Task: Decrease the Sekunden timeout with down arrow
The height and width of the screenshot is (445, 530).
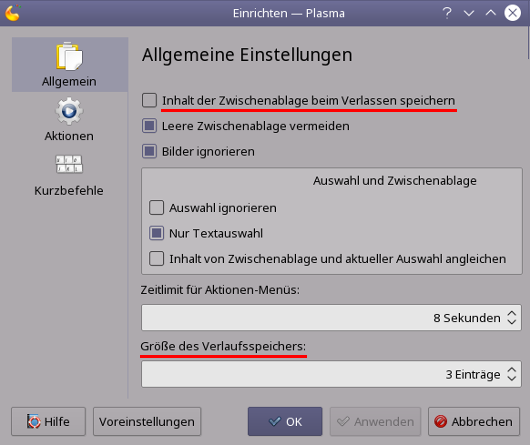Action: pyautogui.click(x=511, y=322)
